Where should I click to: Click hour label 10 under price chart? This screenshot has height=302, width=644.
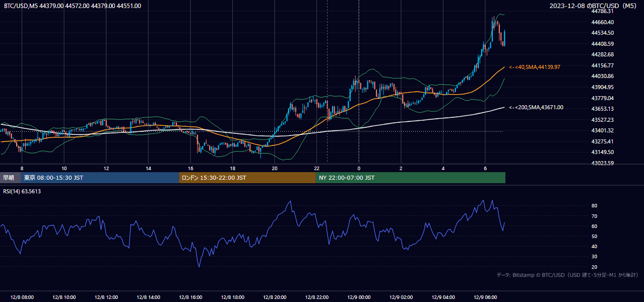point(64,168)
